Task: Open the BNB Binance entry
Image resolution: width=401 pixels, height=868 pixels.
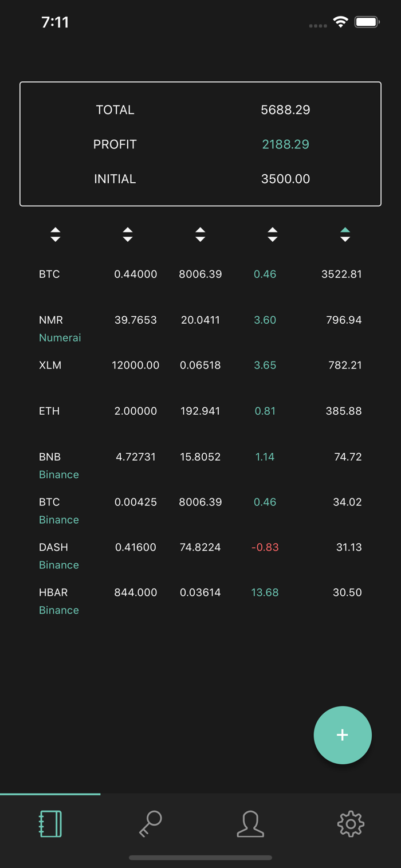Action: 200,465
